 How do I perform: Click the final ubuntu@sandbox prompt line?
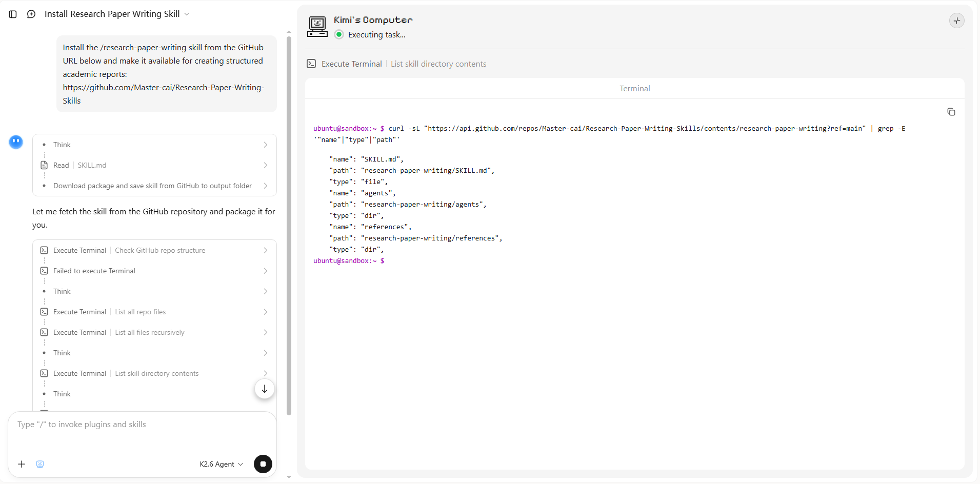pyautogui.click(x=349, y=260)
